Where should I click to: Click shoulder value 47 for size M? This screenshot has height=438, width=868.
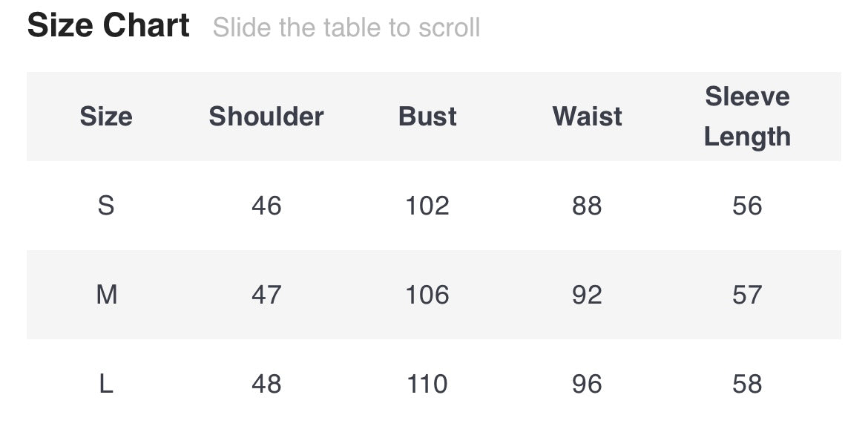coord(266,295)
